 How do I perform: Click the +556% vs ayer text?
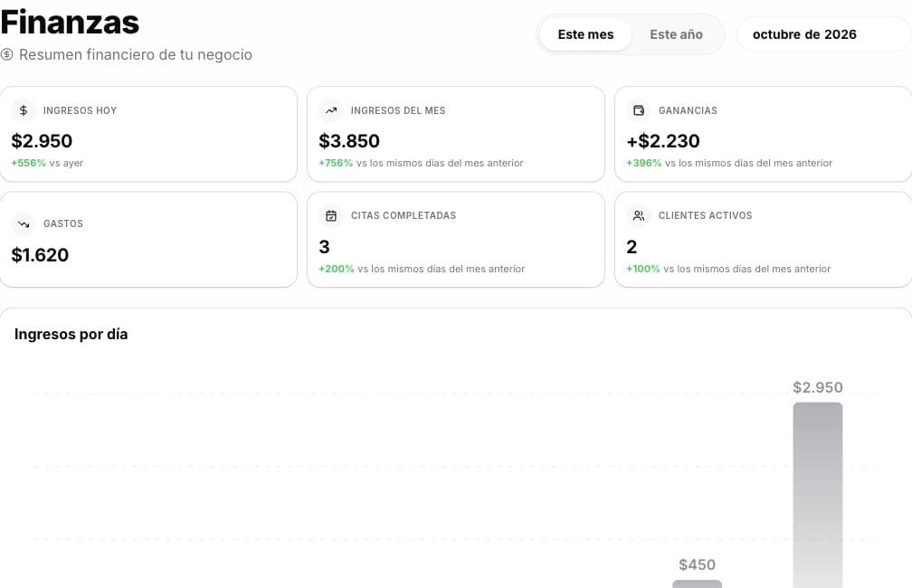(x=48, y=163)
